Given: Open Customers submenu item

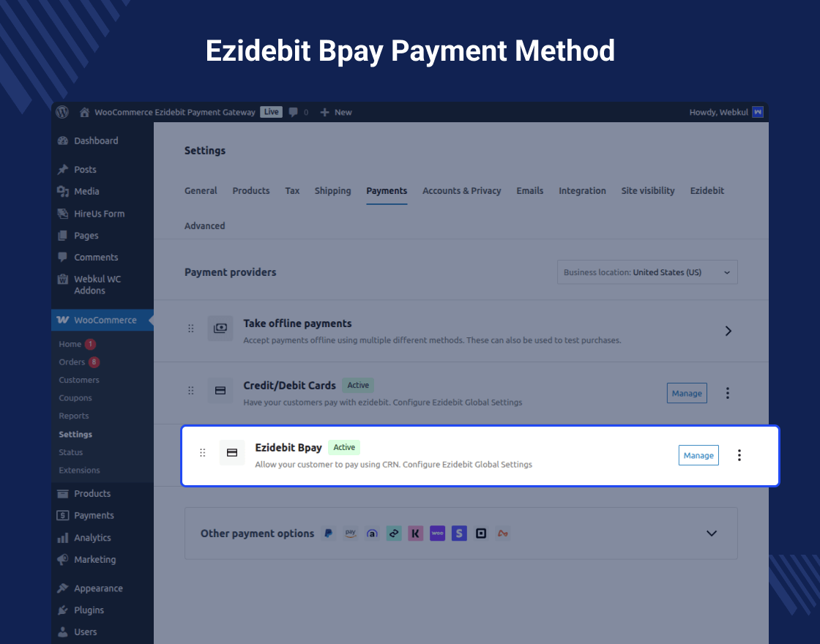Looking at the screenshot, I should pyautogui.click(x=79, y=380).
